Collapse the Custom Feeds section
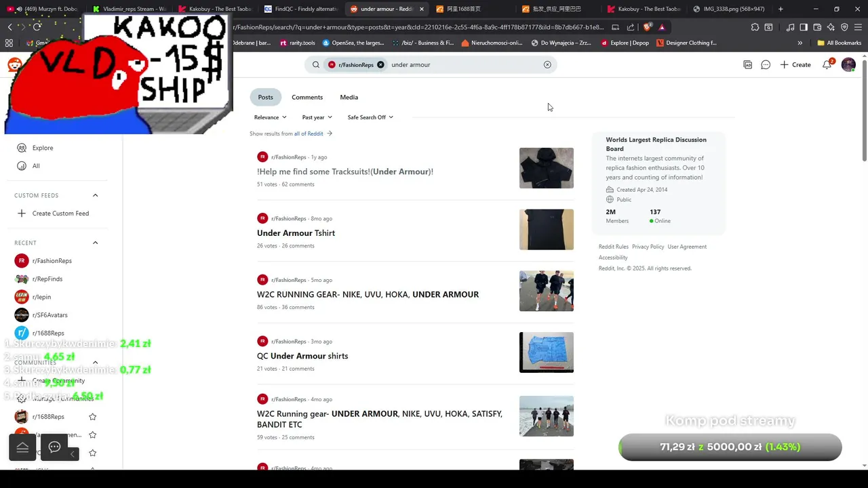 click(x=95, y=195)
